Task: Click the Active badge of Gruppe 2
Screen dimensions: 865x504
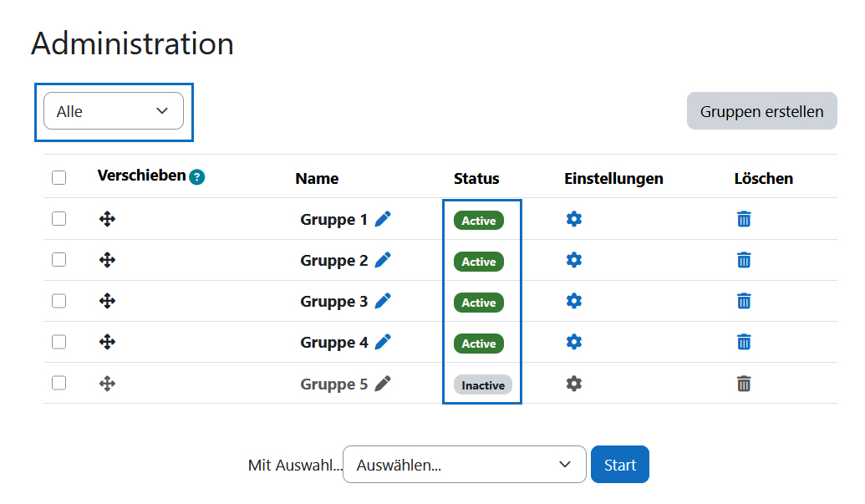Action: (x=478, y=261)
